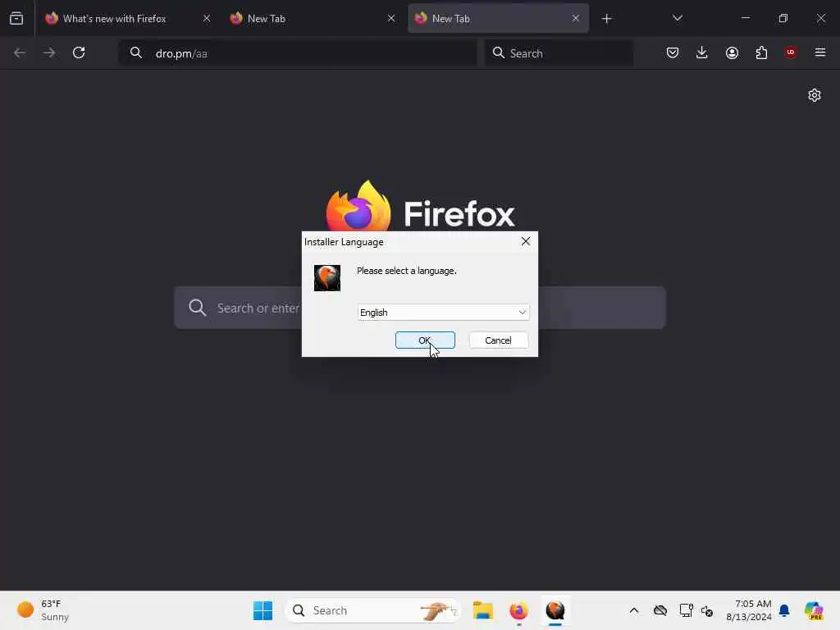The height and width of the screenshot is (630, 840).
Task: Click the OneDrive tray icon
Action: tap(660, 610)
